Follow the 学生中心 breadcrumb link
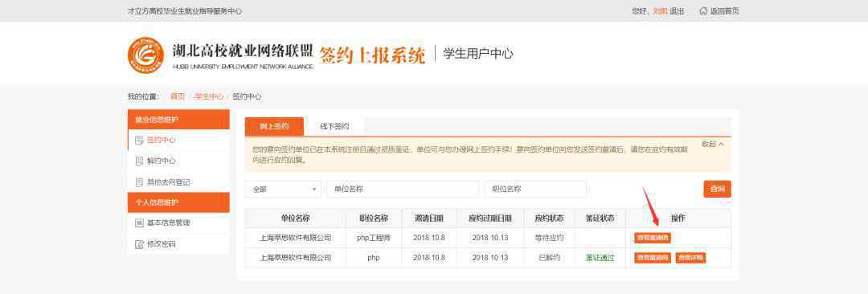Viewport: 868px width, 294px height. tap(209, 96)
